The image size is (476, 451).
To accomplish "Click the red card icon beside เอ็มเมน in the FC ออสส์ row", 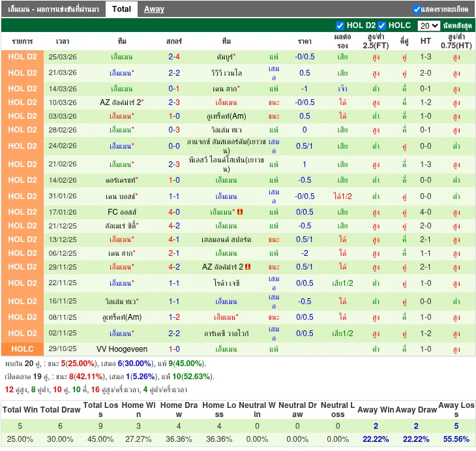I will point(240,212).
